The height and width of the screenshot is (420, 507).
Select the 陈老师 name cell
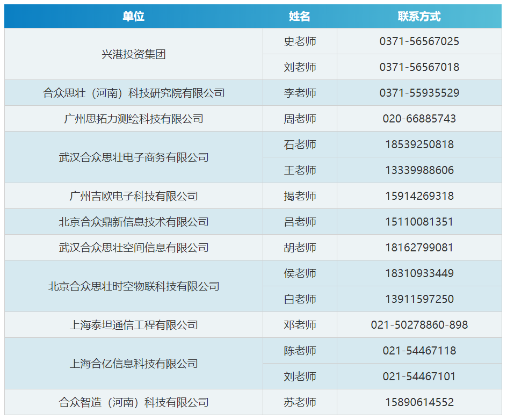pos(300,351)
